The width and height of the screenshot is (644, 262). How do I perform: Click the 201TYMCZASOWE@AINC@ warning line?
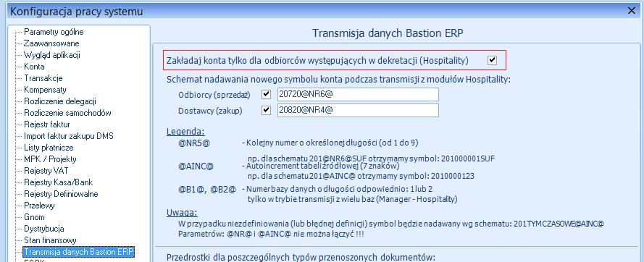pyautogui.click(x=391, y=224)
